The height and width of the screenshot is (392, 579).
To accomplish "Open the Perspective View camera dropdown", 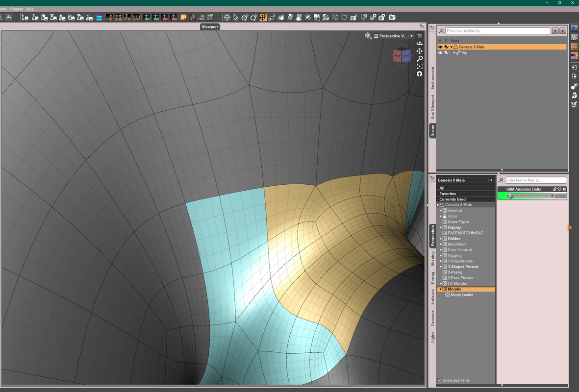I will tap(412, 36).
